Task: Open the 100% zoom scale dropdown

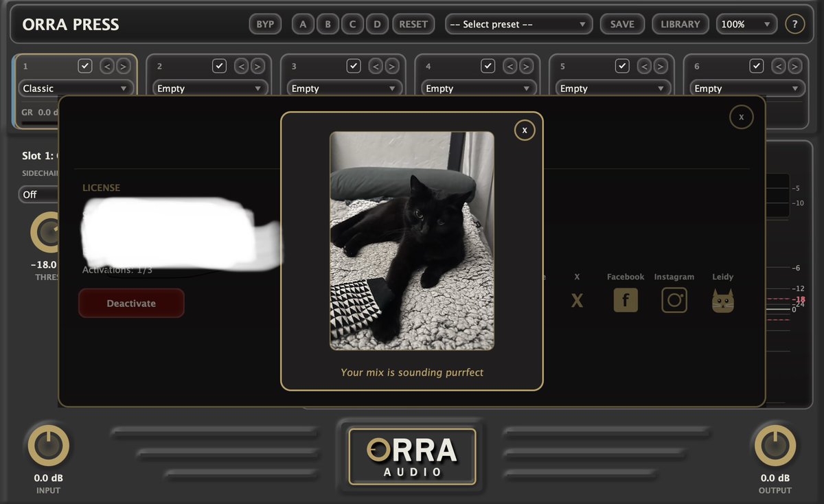Action: coord(746,24)
